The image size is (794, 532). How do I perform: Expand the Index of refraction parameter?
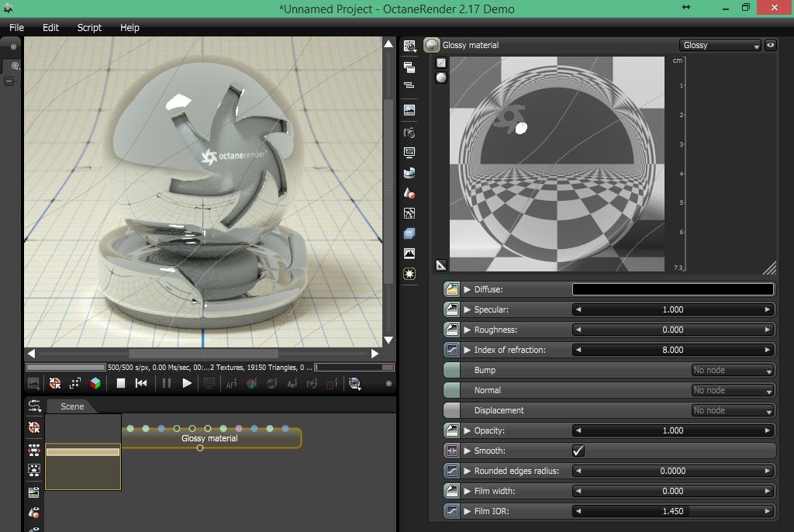tap(467, 350)
